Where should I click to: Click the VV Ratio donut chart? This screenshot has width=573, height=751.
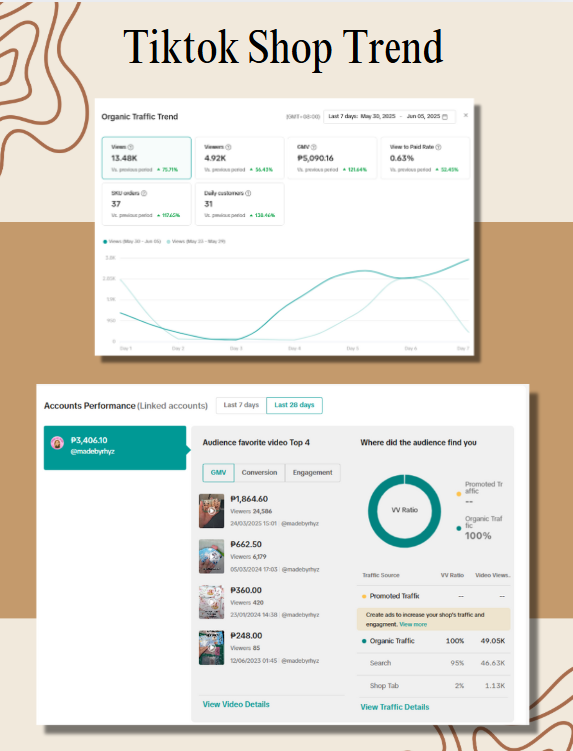(404, 511)
